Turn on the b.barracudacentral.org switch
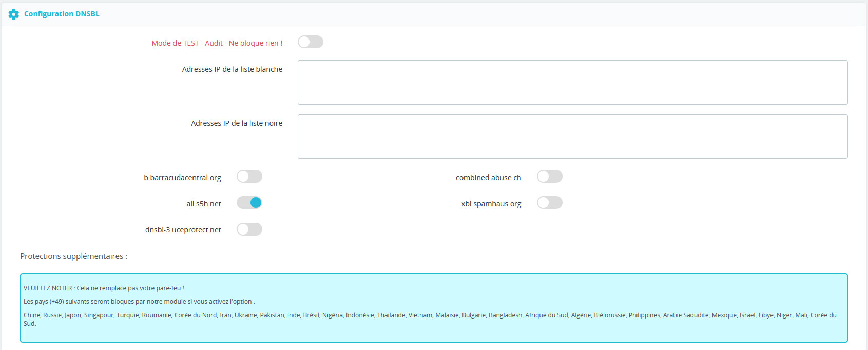 point(249,177)
